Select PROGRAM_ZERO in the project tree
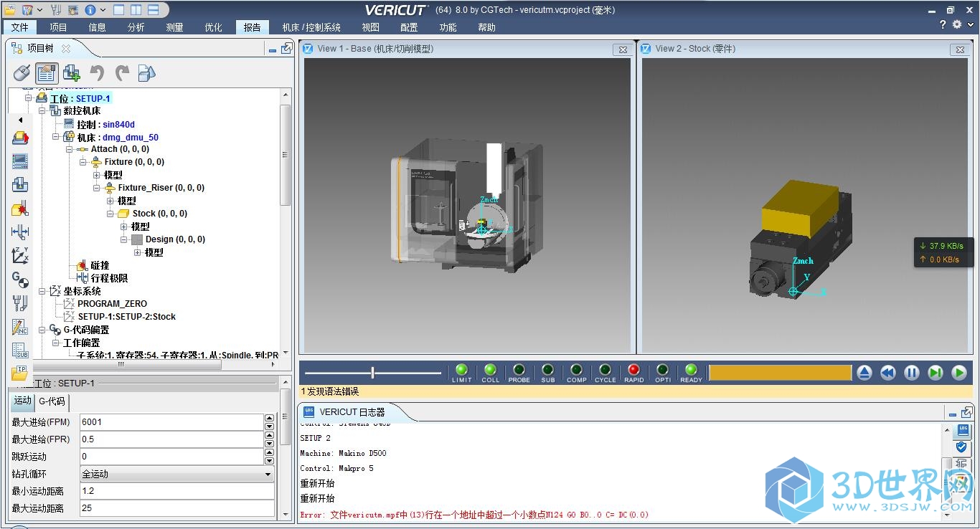 pyautogui.click(x=112, y=304)
